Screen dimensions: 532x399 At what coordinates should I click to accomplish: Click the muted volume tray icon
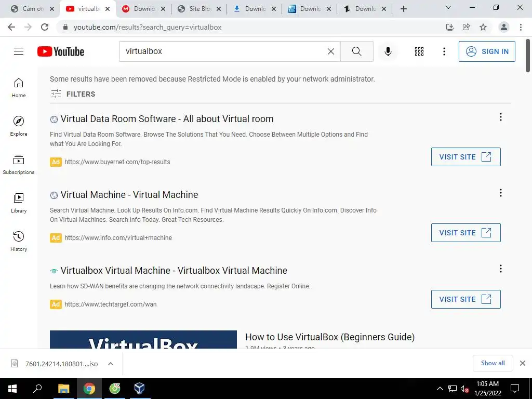(x=464, y=389)
